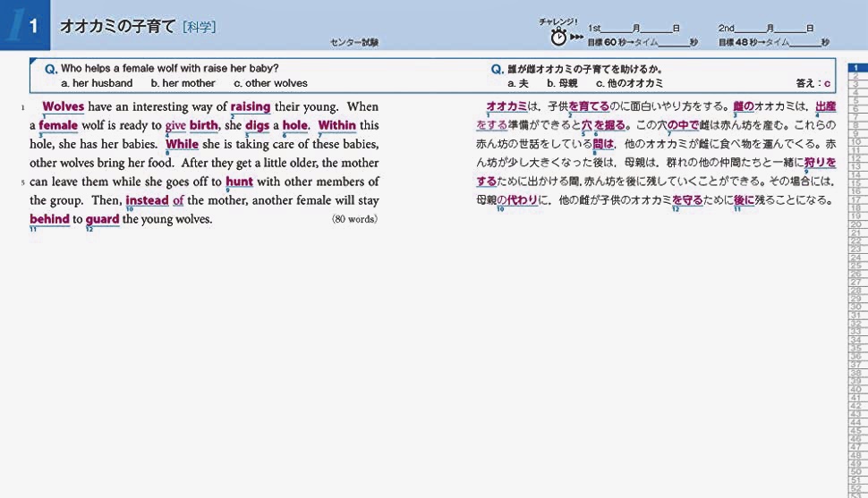Select the 2nd attempt day blank

click(790, 29)
